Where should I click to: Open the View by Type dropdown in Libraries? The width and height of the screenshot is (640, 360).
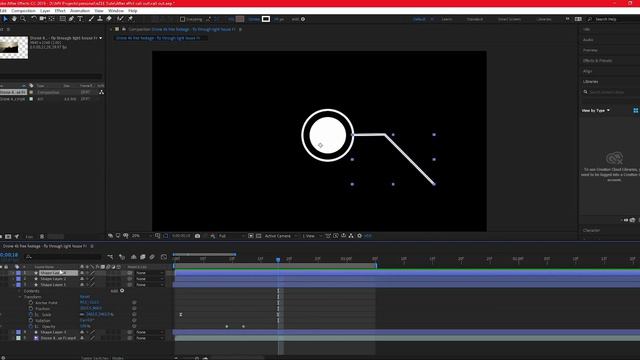point(596,111)
